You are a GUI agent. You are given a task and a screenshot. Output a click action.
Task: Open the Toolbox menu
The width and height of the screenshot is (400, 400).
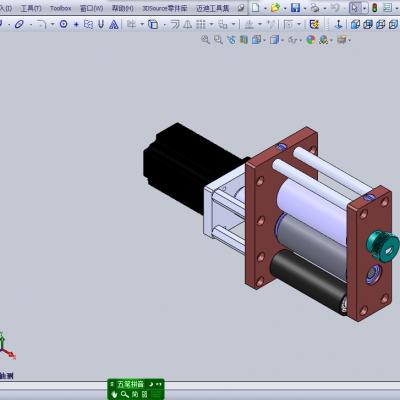(61, 8)
